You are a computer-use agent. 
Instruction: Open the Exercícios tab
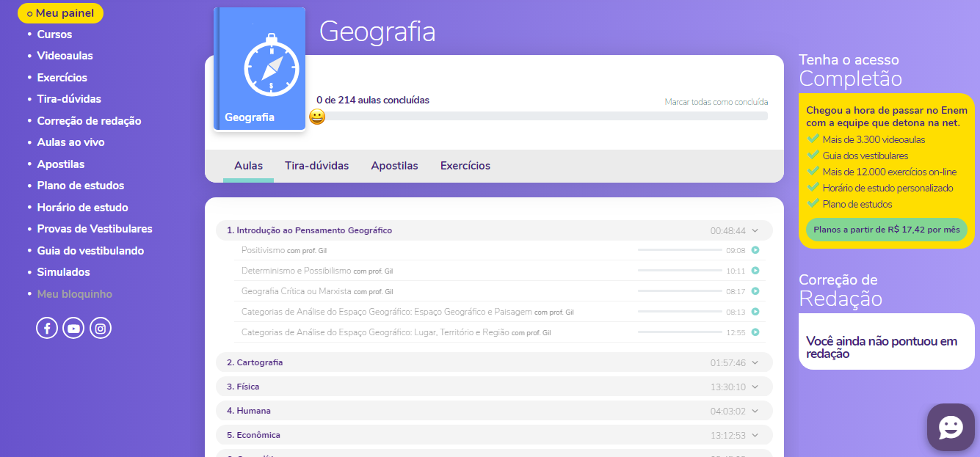tap(465, 166)
